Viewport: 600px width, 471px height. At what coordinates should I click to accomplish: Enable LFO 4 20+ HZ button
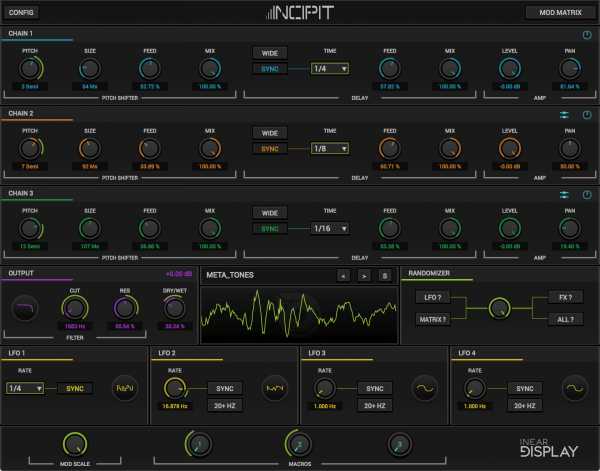(525, 406)
